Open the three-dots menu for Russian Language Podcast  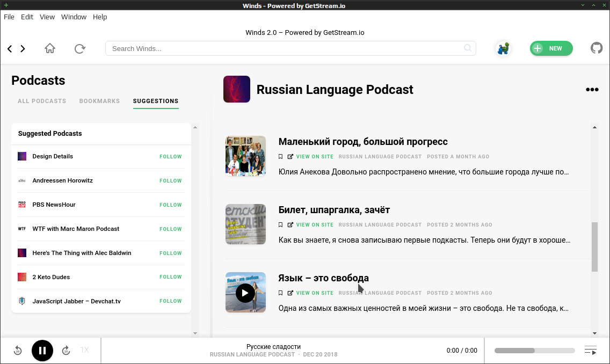coord(592,90)
